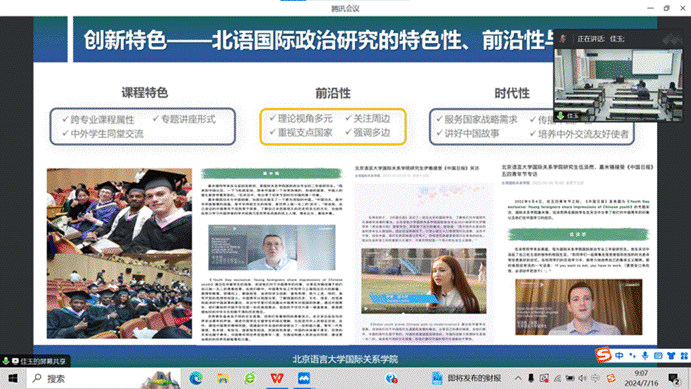Open the Sogou input toolbox grid icon

pyautogui.click(x=684, y=355)
